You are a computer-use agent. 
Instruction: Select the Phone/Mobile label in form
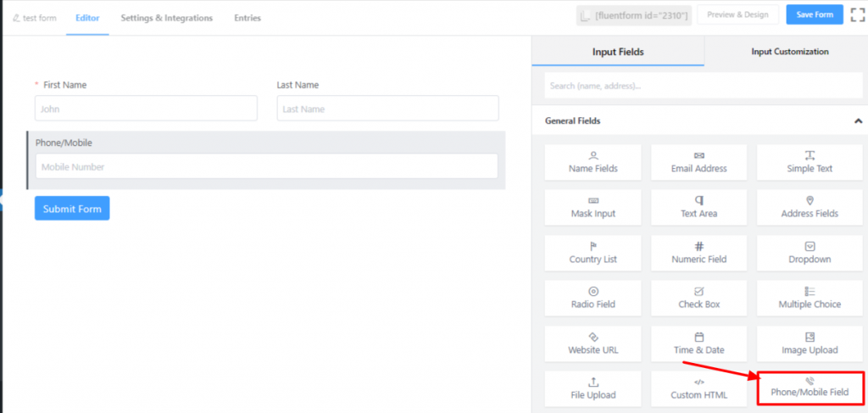64,142
